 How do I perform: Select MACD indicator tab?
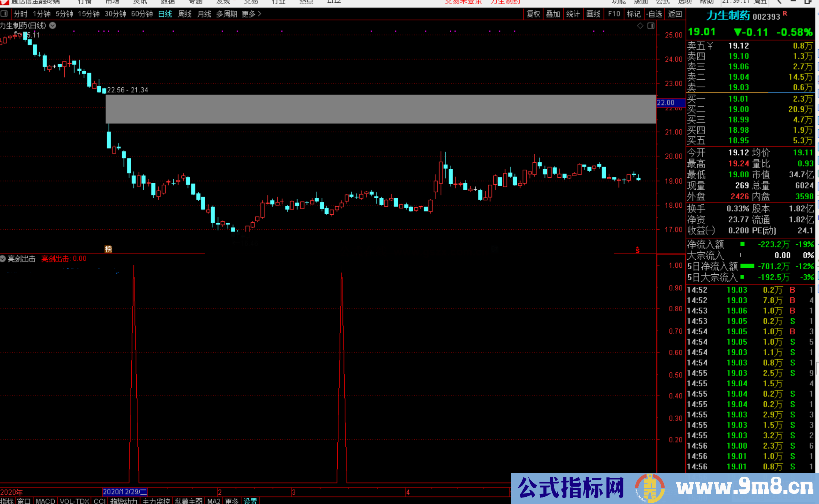tap(45, 501)
